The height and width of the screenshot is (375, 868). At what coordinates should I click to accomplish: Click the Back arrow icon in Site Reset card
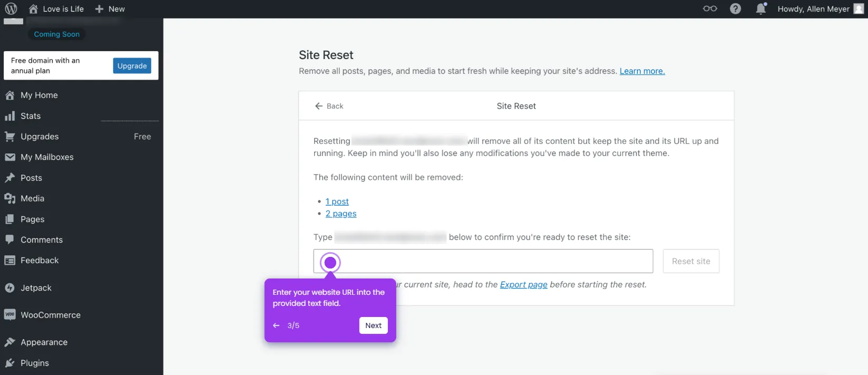pyautogui.click(x=319, y=106)
